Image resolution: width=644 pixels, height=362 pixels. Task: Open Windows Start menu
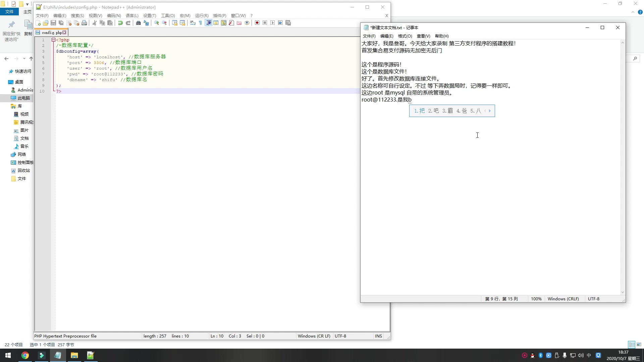(x=8, y=355)
